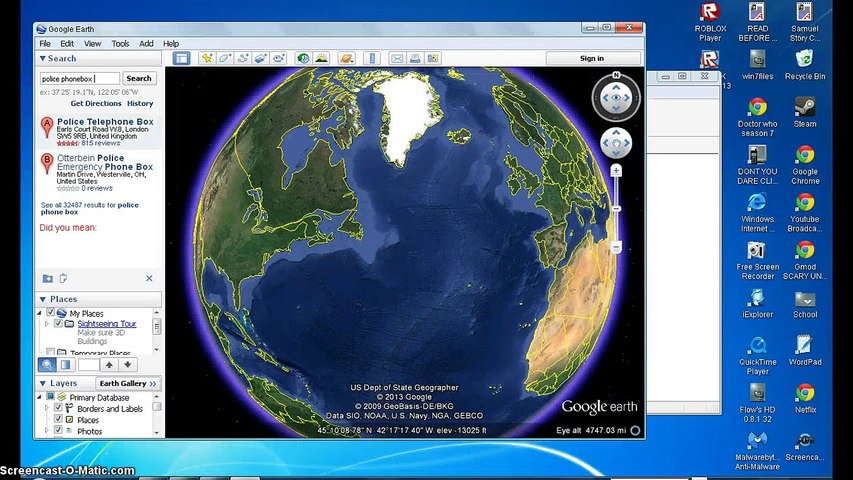Screen dimensions: 853x480
Task: Open the Add menu
Action: 146,44
